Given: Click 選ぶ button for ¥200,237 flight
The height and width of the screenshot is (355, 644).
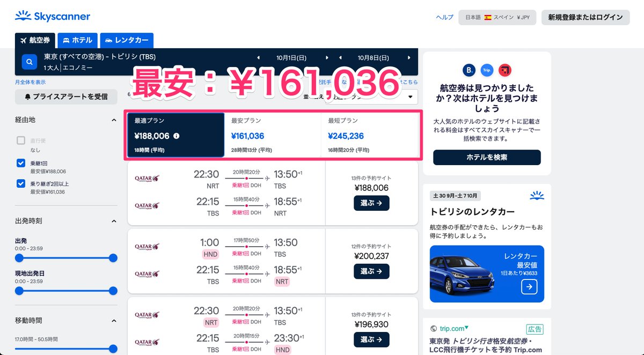Looking at the screenshot, I should coord(371,271).
